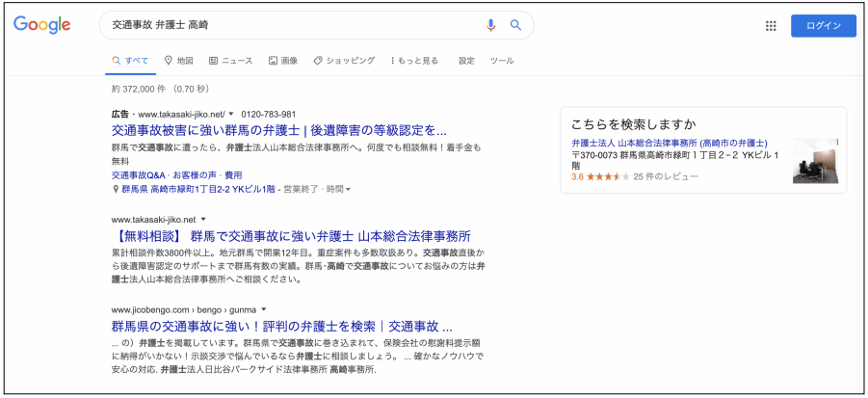Image resolution: width=868 pixels, height=398 pixels.
Task: Open the 費用 sitelink
Action: click(233, 175)
